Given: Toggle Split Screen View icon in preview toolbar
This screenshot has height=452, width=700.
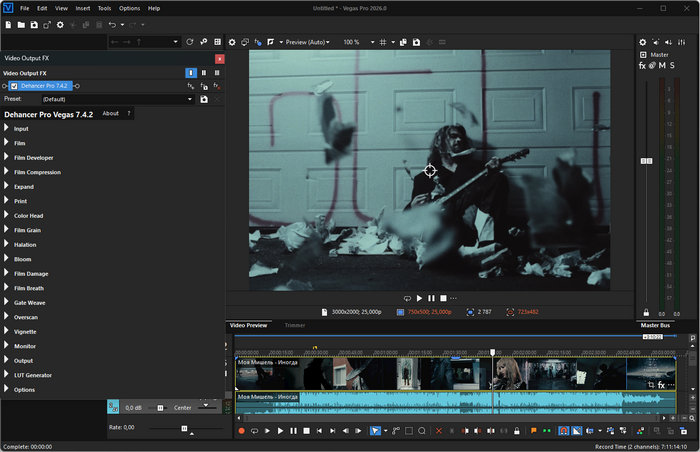Looking at the screenshot, I should pos(270,42).
